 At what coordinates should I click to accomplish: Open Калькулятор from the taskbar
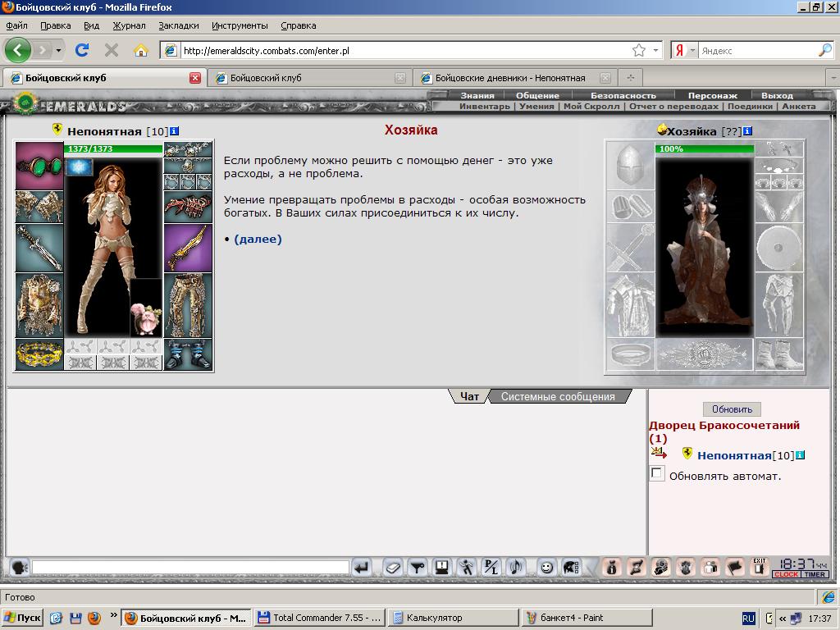tap(453, 618)
